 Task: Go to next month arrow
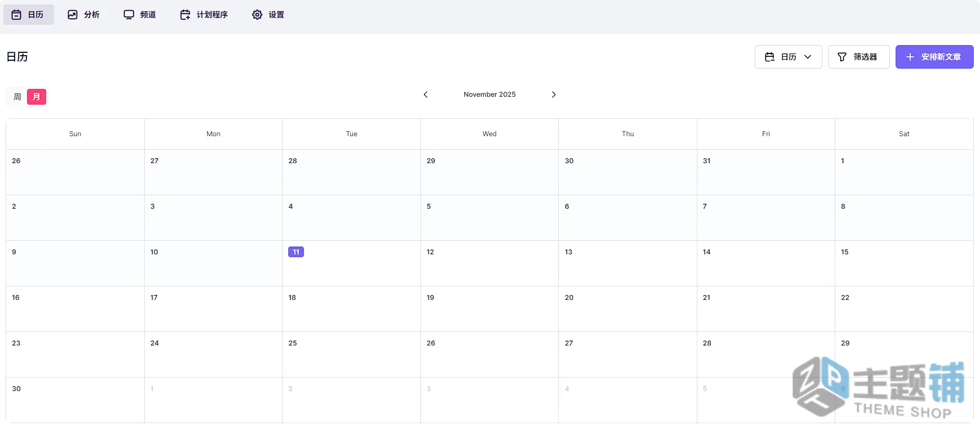pyautogui.click(x=554, y=95)
